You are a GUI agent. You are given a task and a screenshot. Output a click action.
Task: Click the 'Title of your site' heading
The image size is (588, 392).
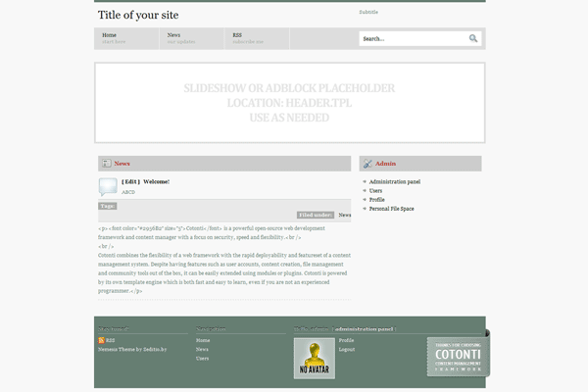[138, 15]
